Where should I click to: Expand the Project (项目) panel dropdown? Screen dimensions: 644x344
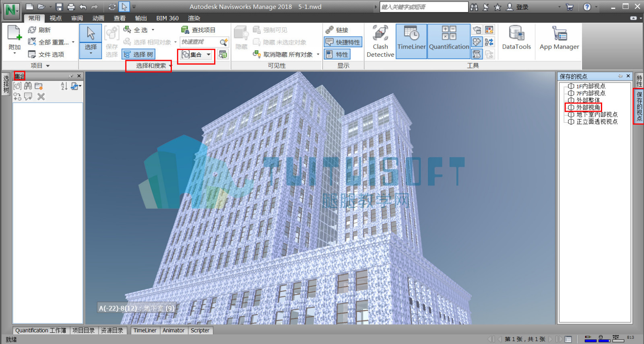tap(48, 66)
